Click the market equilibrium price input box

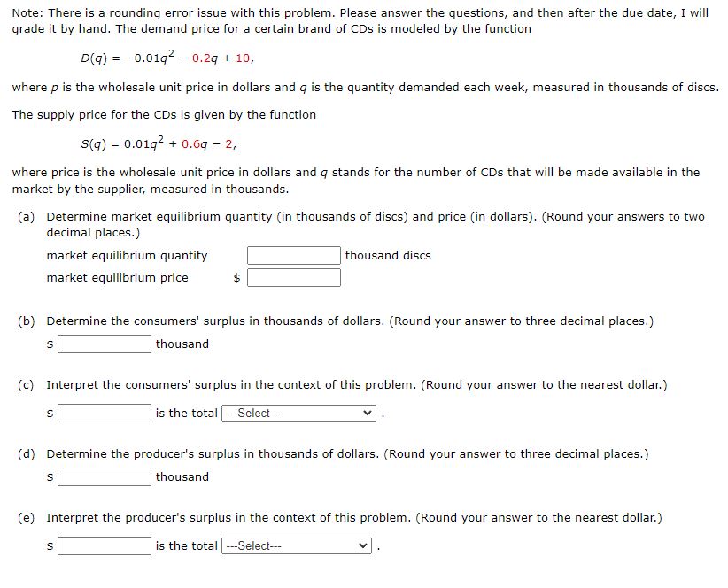(294, 276)
